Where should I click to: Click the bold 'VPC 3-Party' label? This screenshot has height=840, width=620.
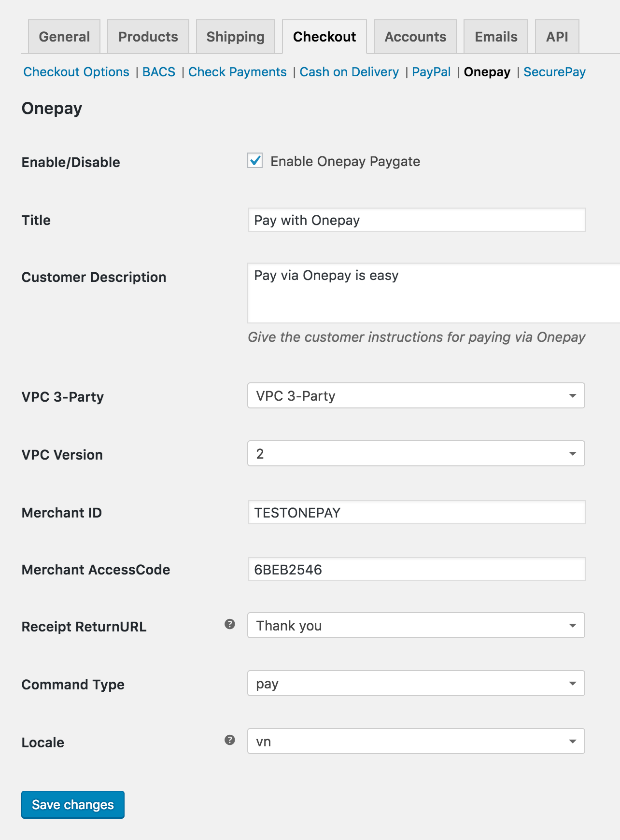point(63,397)
